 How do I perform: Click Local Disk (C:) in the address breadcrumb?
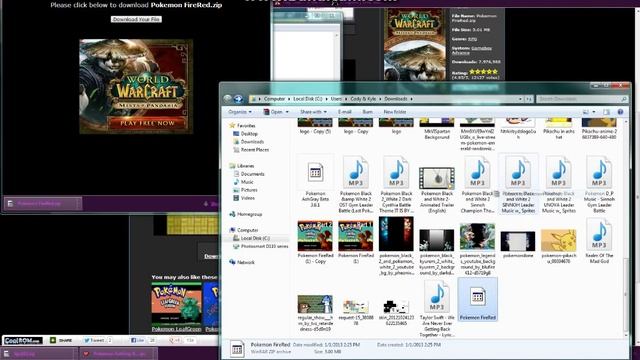tap(307, 99)
